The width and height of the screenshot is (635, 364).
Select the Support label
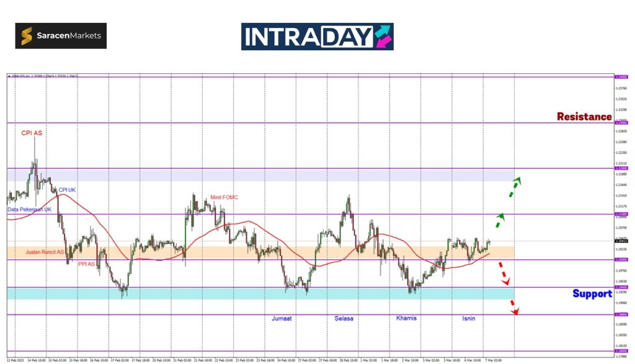coord(592,293)
